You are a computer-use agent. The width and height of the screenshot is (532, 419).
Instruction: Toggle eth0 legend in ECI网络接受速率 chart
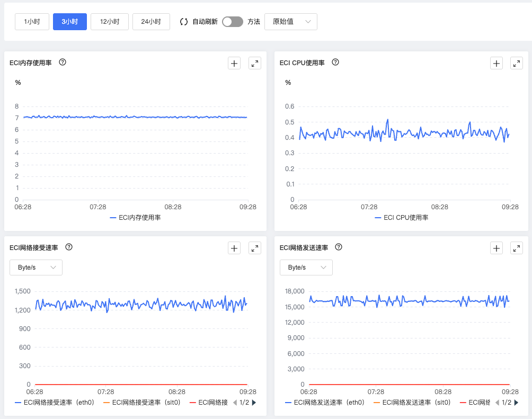tap(54, 403)
